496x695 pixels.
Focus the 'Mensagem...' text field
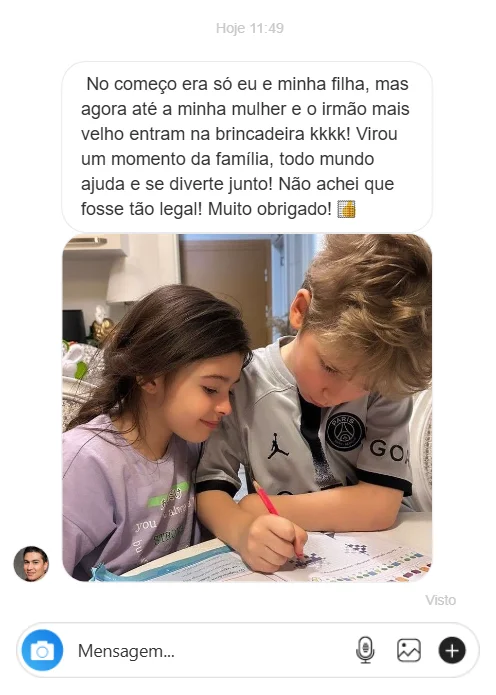click(x=213, y=651)
